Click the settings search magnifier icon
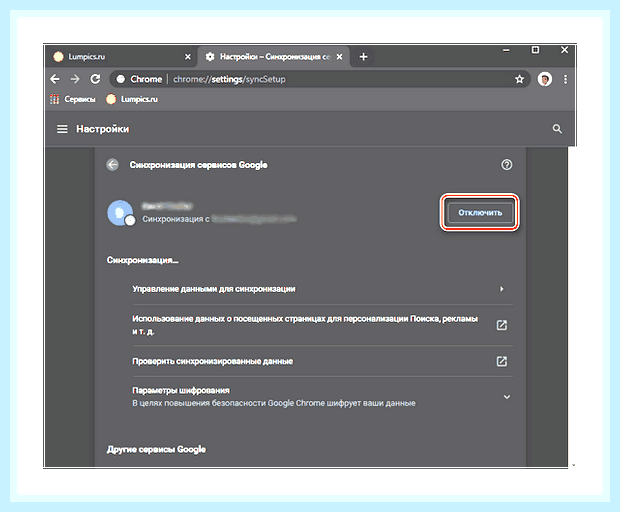The height and width of the screenshot is (512, 620). [x=557, y=129]
